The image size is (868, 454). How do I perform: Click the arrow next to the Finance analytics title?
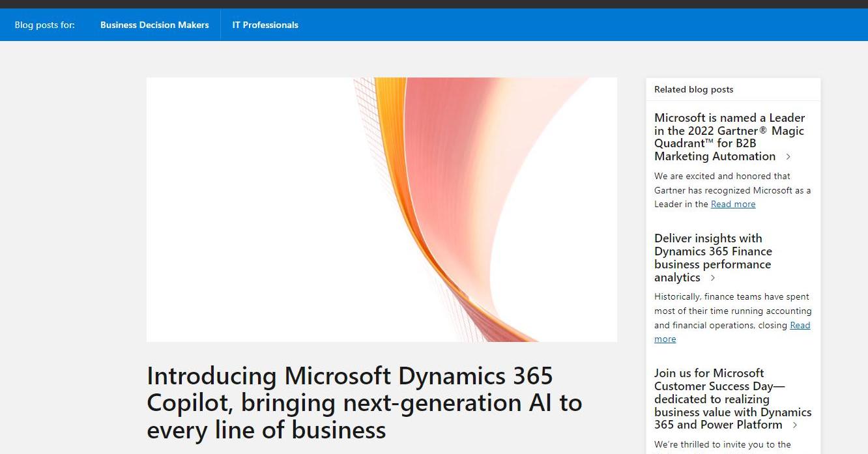pyautogui.click(x=712, y=278)
